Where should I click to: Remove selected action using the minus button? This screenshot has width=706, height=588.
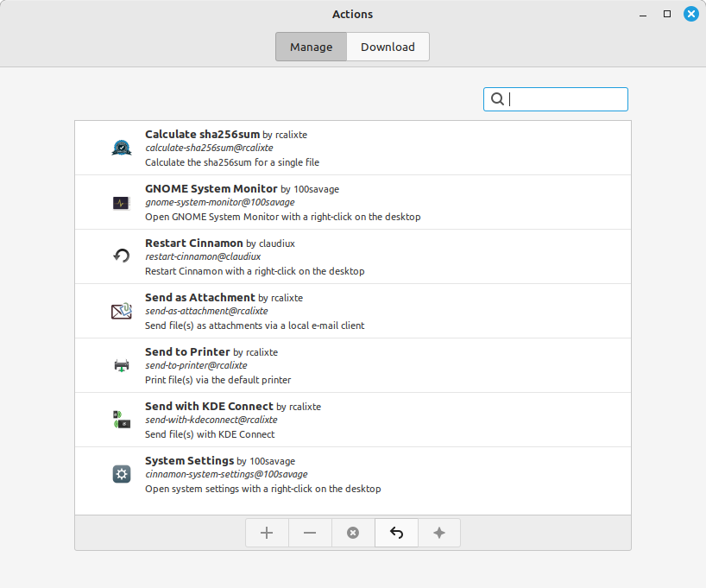pyautogui.click(x=310, y=533)
